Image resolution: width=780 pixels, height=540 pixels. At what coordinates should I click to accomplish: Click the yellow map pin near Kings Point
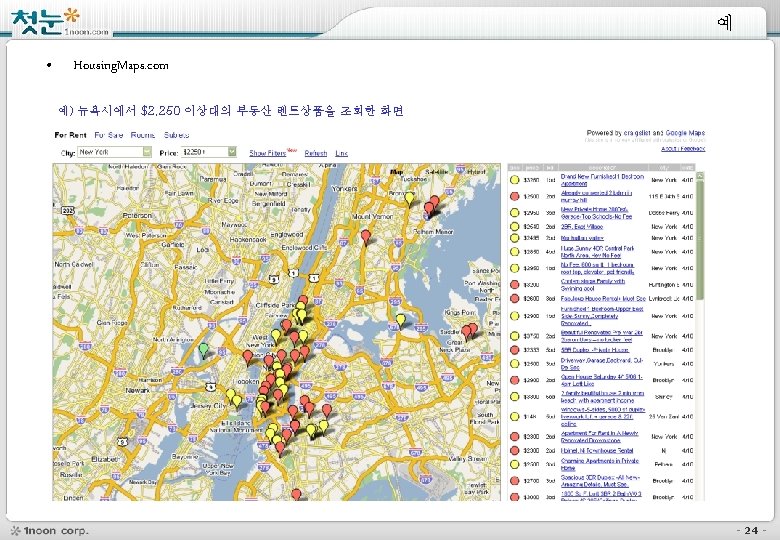click(400, 321)
